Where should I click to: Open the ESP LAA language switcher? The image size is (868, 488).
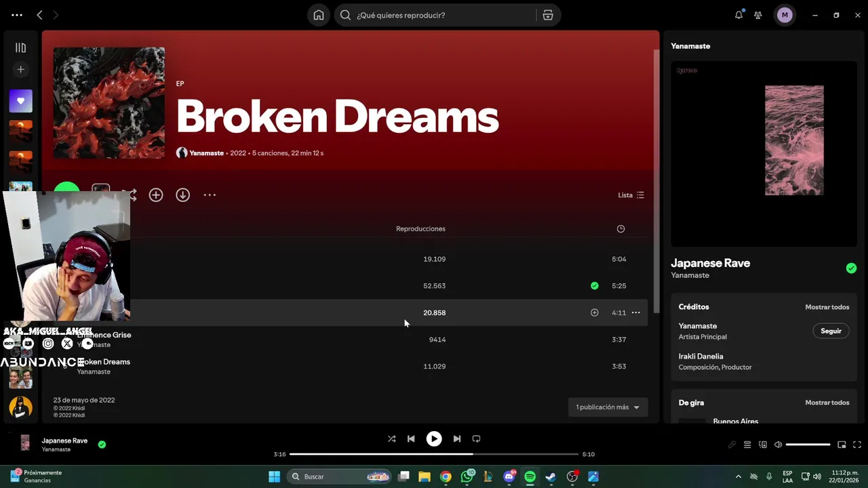[787, 476]
